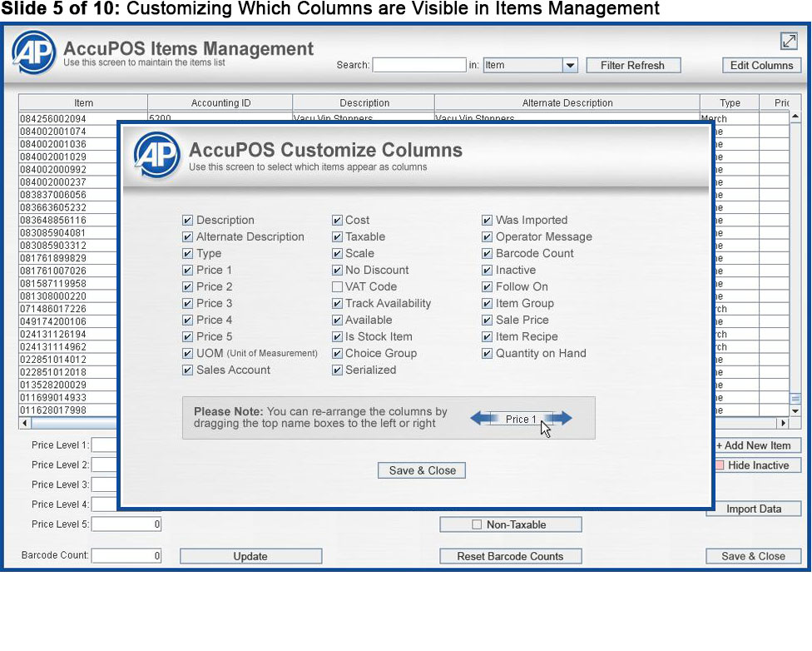Uncheck the Description column checkbox
Screen dimensions: 812x651
coord(187,221)
